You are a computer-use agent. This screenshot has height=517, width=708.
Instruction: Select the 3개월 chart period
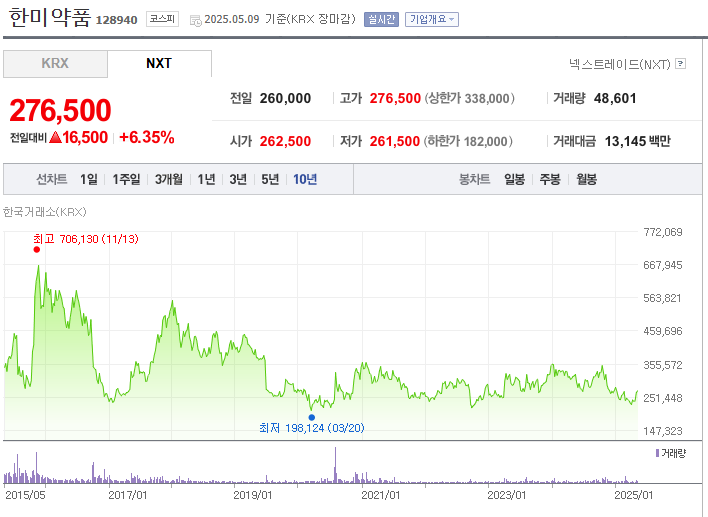pos(168,179)
